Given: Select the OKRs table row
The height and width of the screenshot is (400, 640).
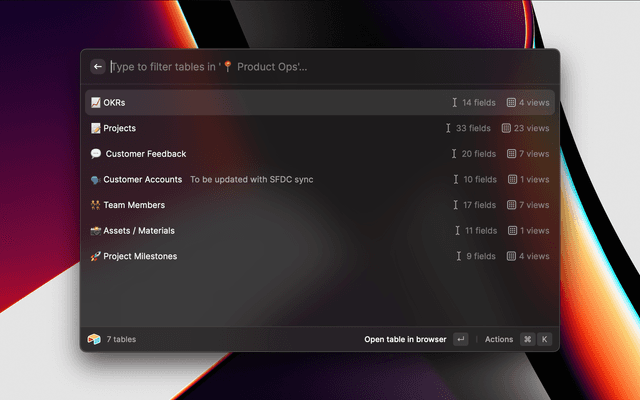Looking at the screenshot, I should 320,102.
